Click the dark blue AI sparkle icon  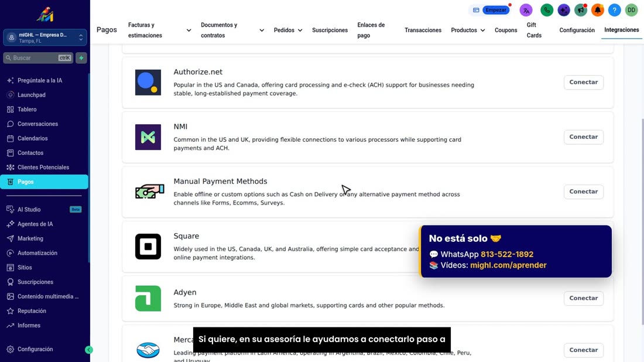tap(563, 10)
